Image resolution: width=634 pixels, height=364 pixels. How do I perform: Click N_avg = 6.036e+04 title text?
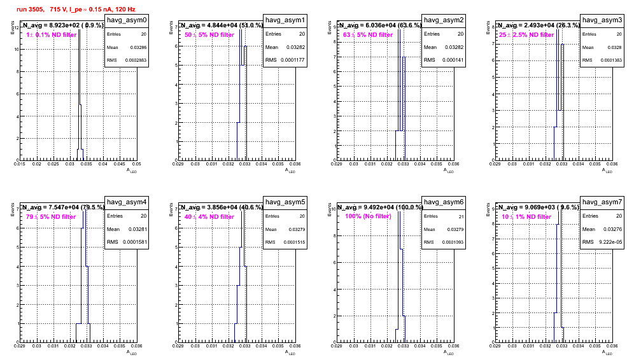380,25
